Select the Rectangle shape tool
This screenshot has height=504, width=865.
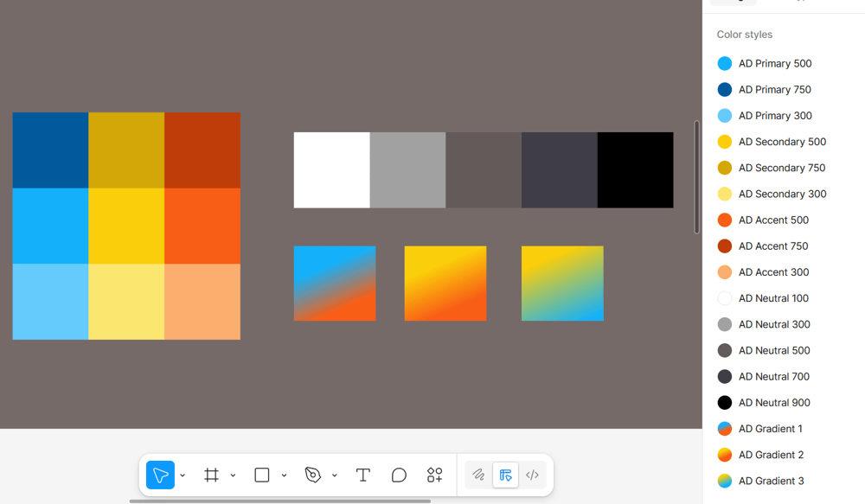(262, 475)
